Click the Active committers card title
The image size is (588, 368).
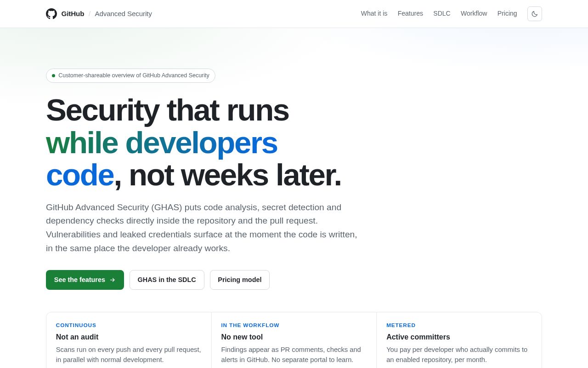(418, 337)
